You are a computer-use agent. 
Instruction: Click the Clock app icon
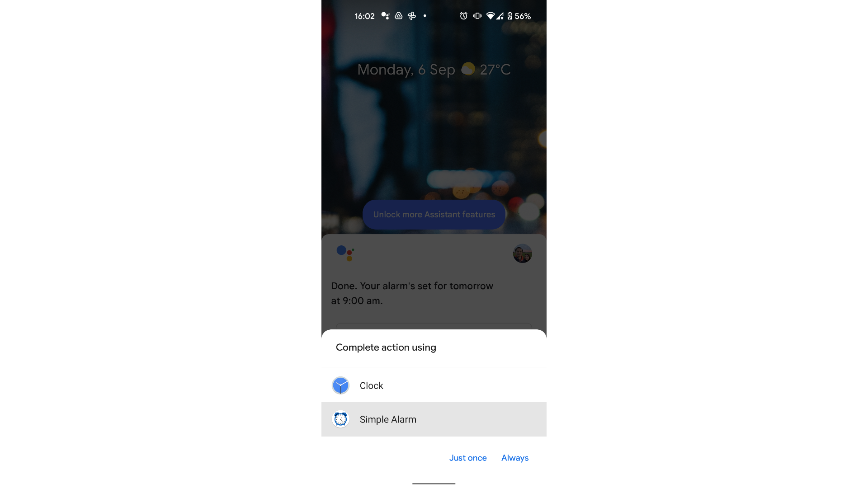coord(340,385)
